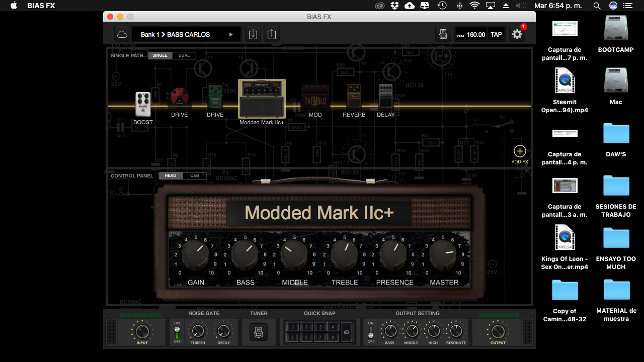Click the Output Setting BASS knob

[x=390, y=331]
